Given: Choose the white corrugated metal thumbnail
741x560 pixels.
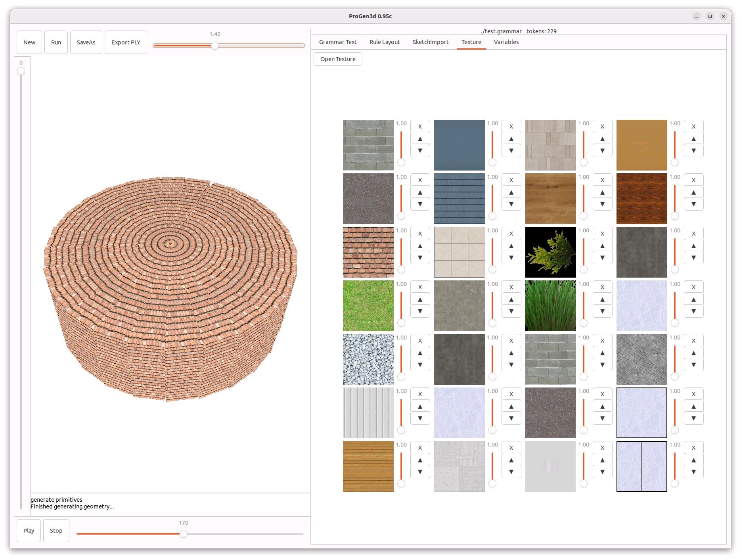Looking at the screenshot, I should point(368,413).
